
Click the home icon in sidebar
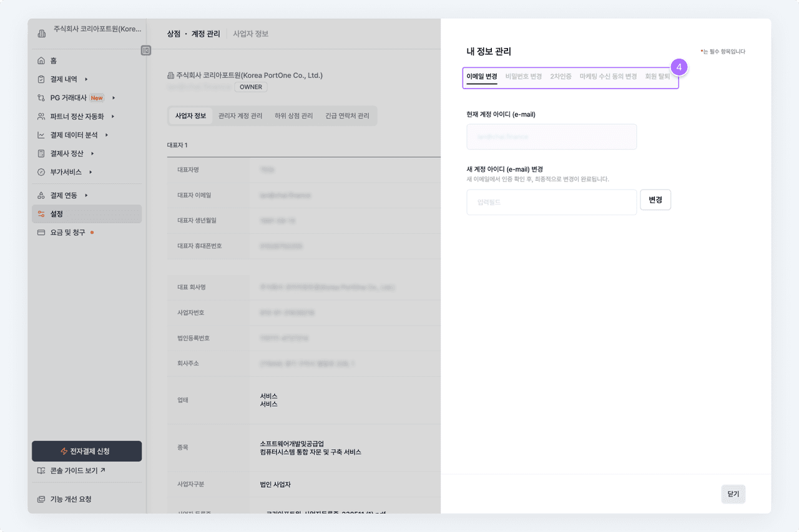pos(41,60)
